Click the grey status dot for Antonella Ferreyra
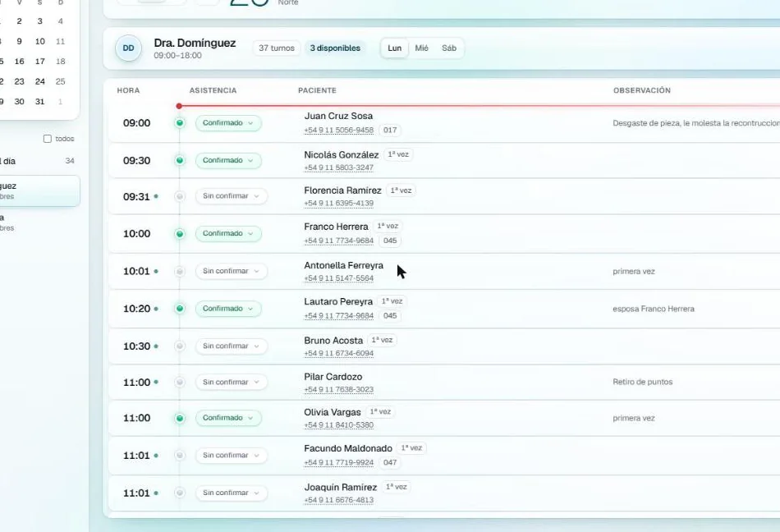780x532 pixels. point(180,271)
